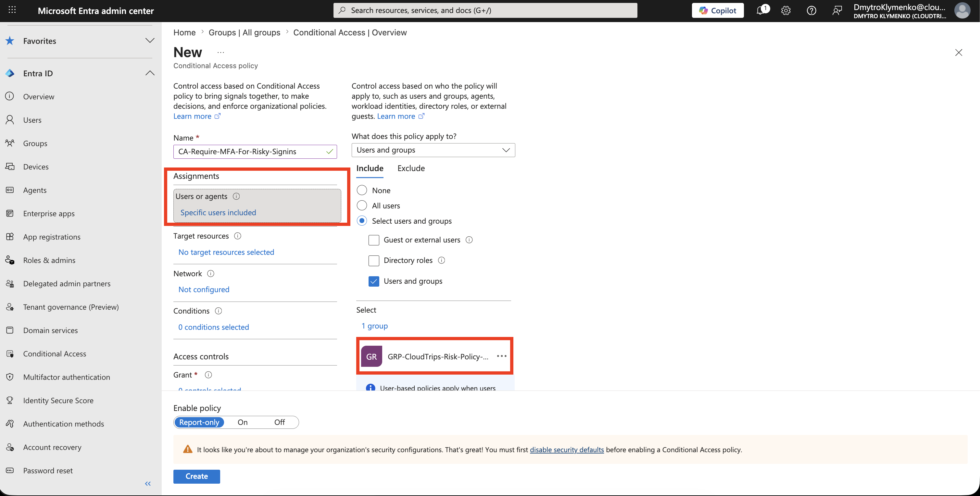Image resolution: width=980 pixels, height=496 pixels.
Task: Go to Home breadcrumb
Action: point(184,32)
